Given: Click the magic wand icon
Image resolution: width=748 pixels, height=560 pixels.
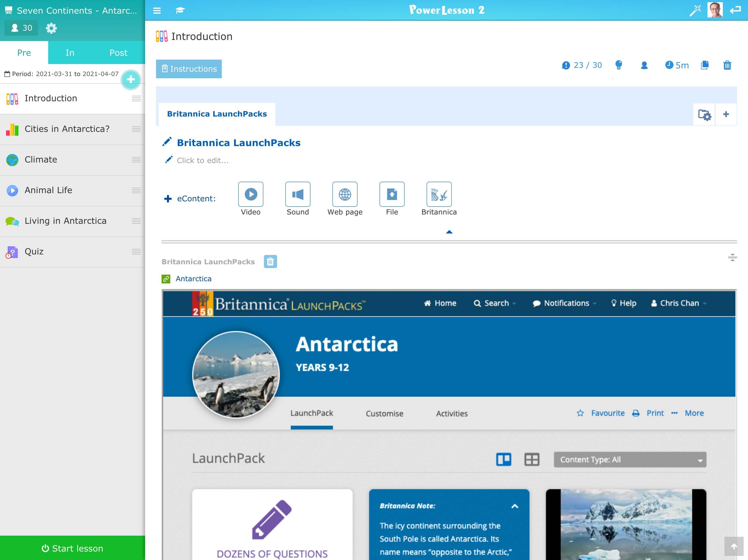Looking at the screenshot, I should point(695,10).
